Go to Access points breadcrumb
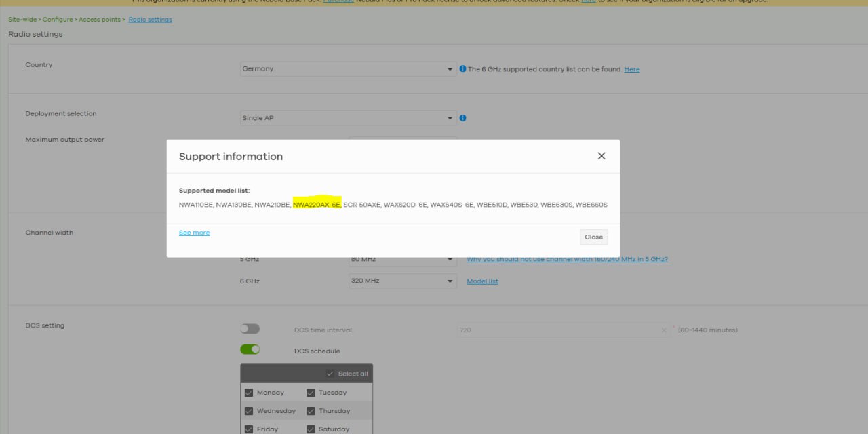The width and height of the screenshot is (868, 434). 100,20
